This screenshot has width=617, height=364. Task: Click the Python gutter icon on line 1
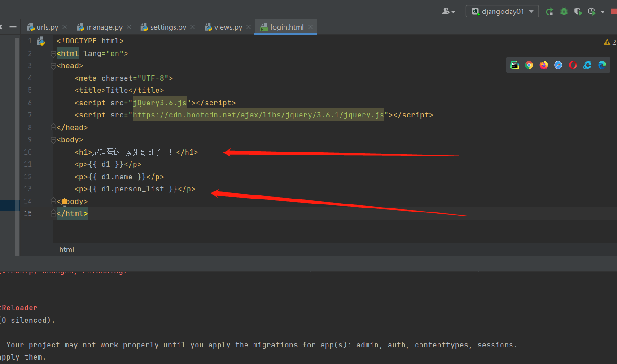click(41, 41)
